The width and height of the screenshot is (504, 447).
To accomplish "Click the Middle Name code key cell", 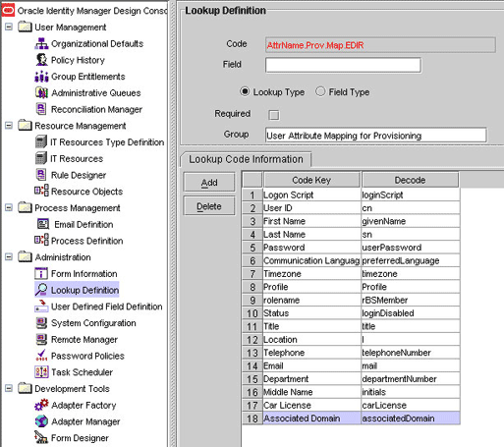I will (311, 392).
